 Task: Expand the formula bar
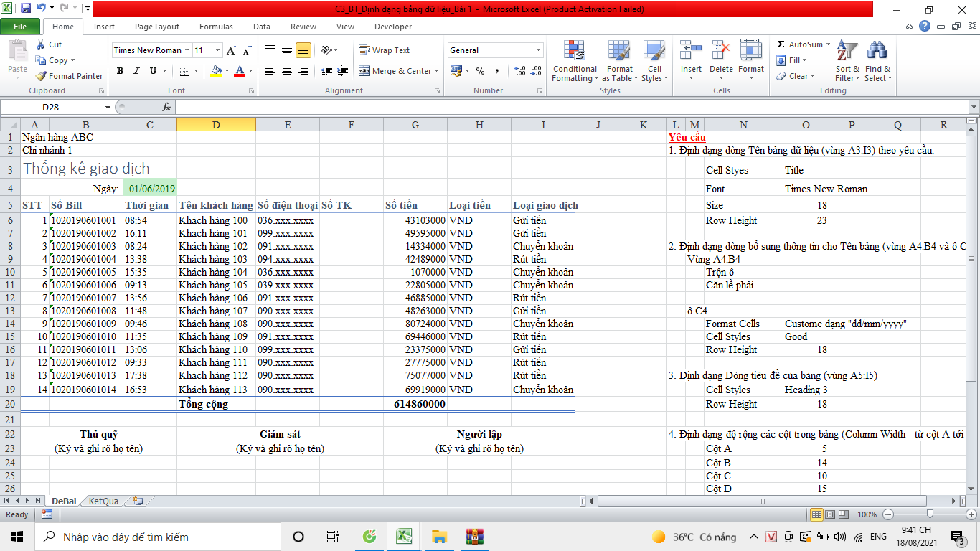pos(973,107)
